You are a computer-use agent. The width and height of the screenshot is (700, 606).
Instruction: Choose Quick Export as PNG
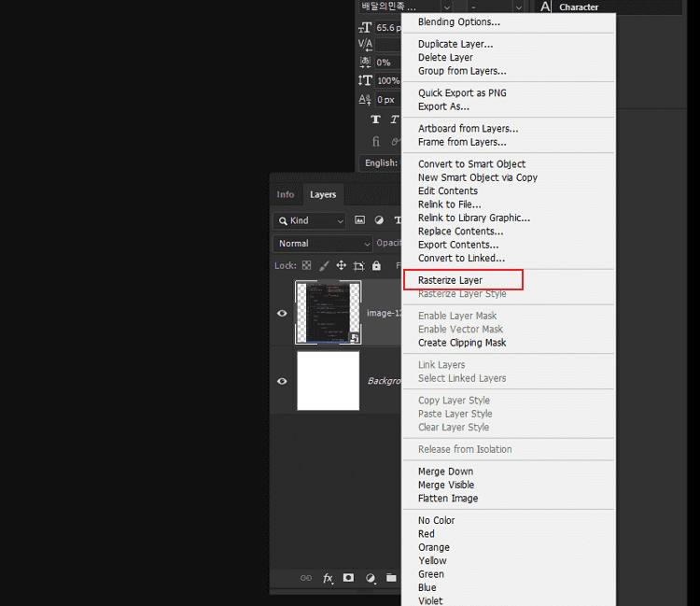click(x=509, y=92)
